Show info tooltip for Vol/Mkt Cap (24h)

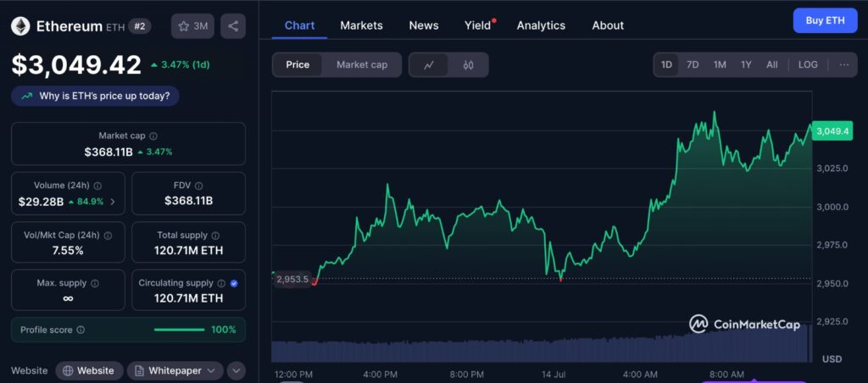(x=108, y=236)
